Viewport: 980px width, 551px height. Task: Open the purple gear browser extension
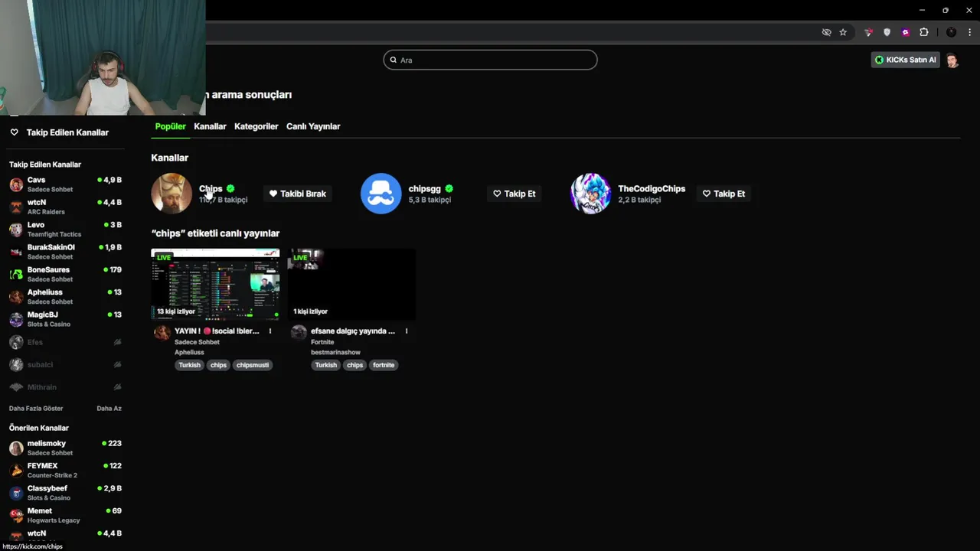pos(906,32)
